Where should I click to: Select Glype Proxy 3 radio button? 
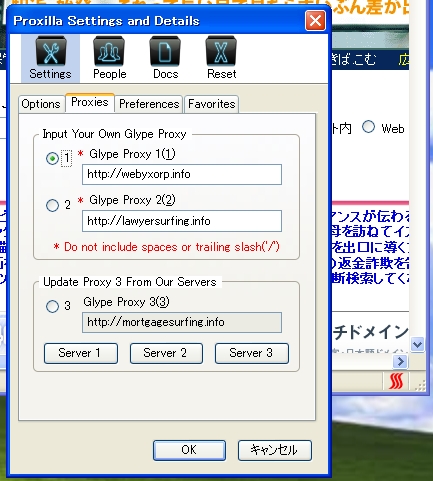52,306
